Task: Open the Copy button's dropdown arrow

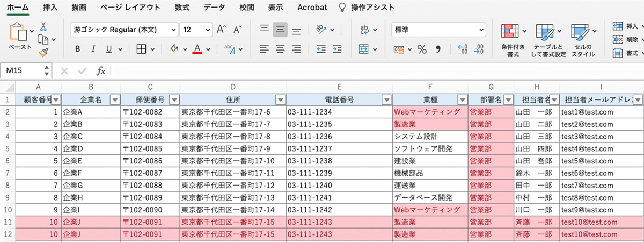Action: 54,40
